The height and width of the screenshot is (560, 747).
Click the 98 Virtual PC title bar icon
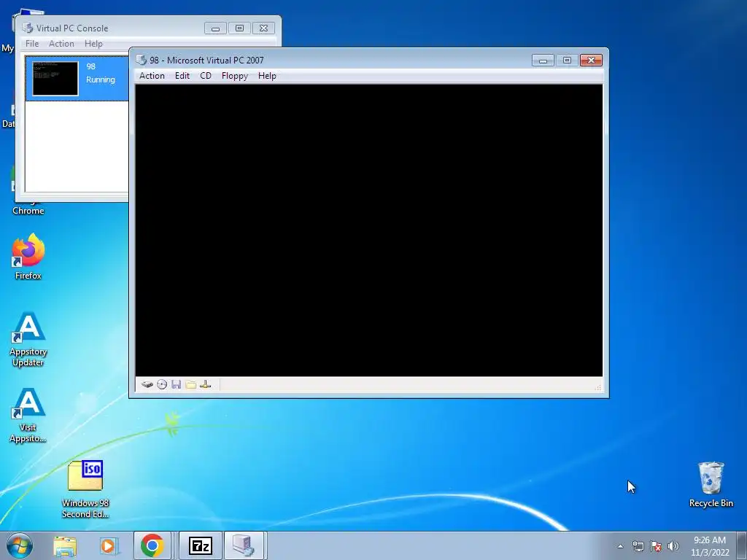[x=141, y=60]
